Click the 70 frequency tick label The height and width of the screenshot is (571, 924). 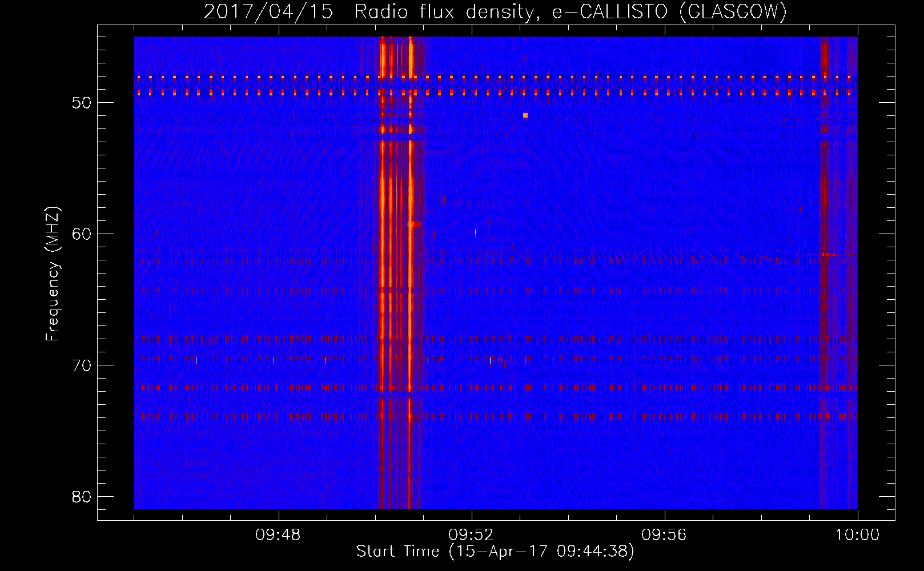[x=82, y=365]
